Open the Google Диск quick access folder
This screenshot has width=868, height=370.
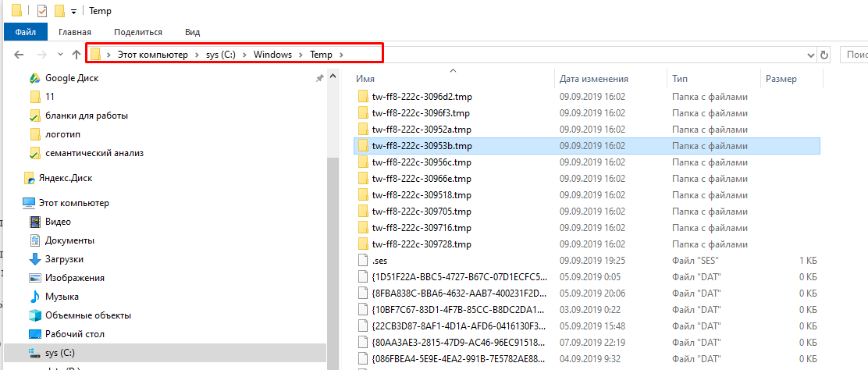click(x=71, y=78)
